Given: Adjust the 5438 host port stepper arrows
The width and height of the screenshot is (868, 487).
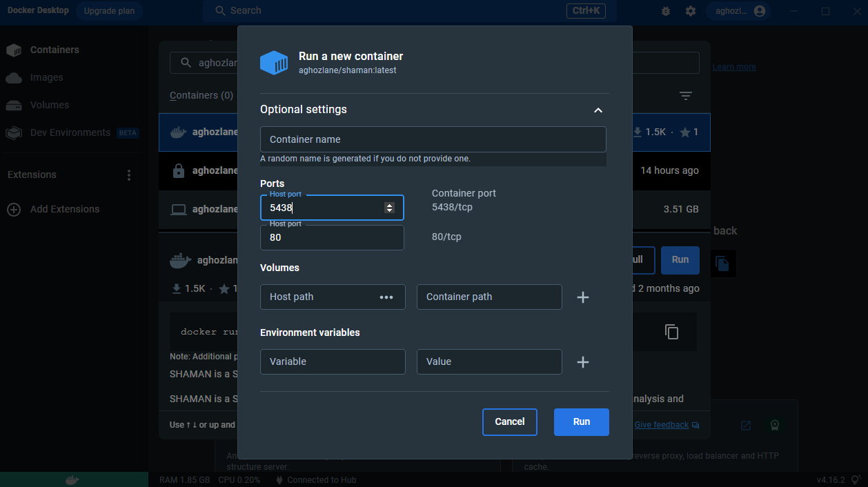Looking at the screenshot, I should point(389,208).
